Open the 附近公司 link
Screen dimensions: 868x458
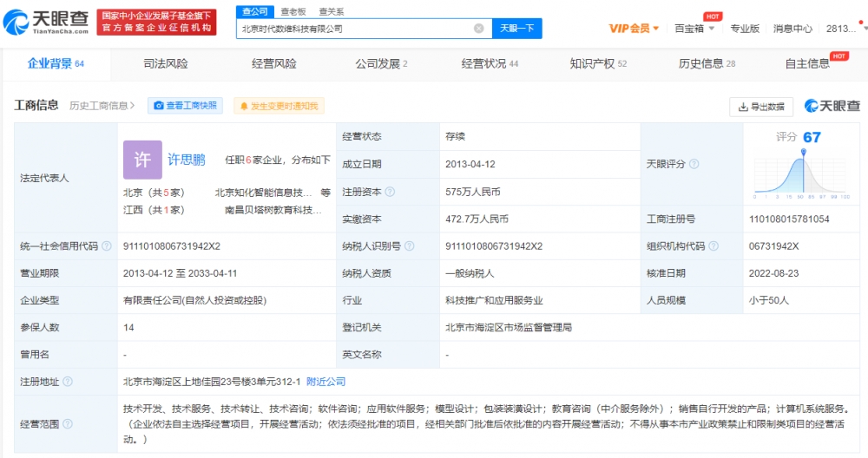326,382
